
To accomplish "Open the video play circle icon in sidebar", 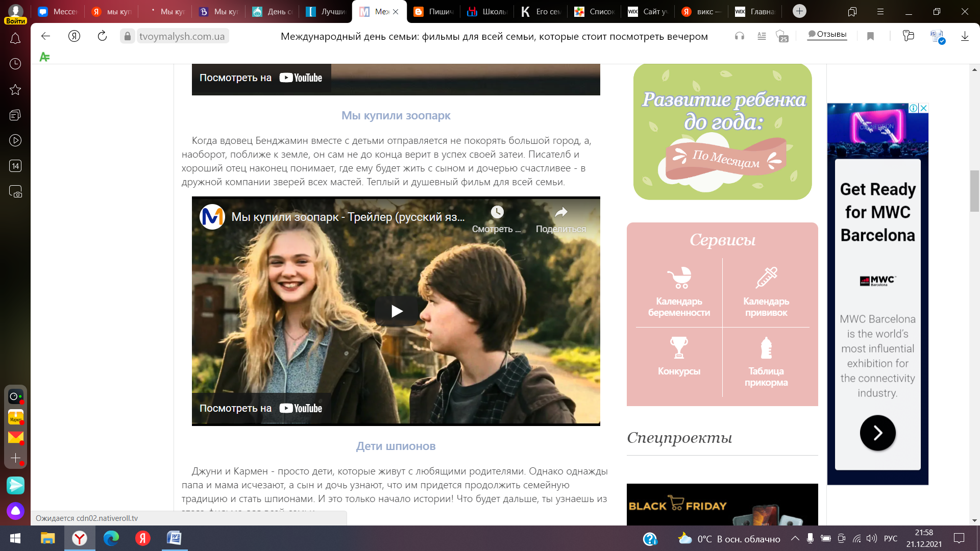I will coord(15,140).
